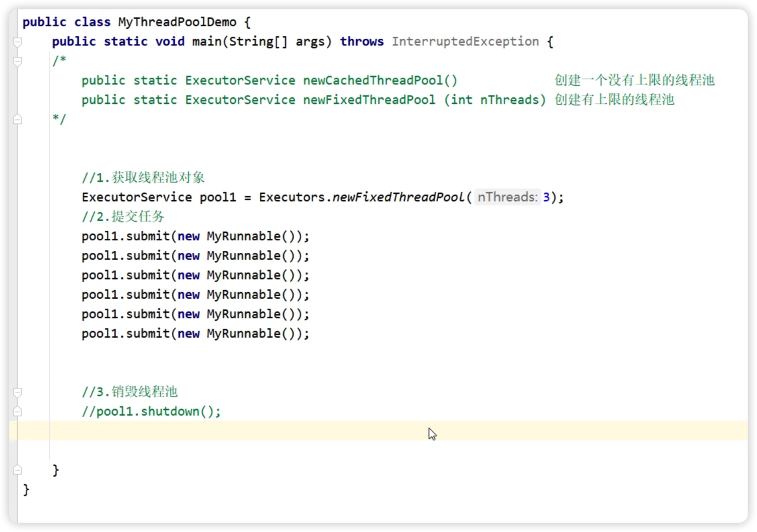The width and height of the screenshot is (757, 532).
Task: Click the Chinese comment 创建有上限的线程池
Action: coord(614,100)
